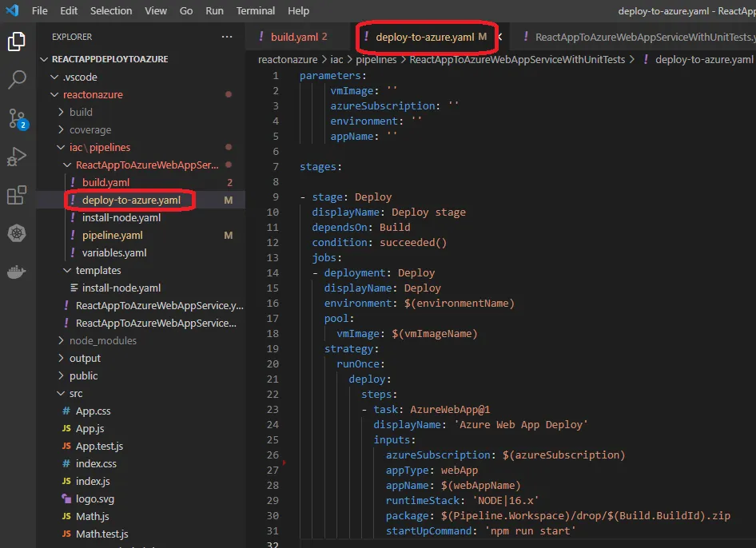Open the Selection menu
The width and height of the screenshot is (756, 548).
pos(111,11)
